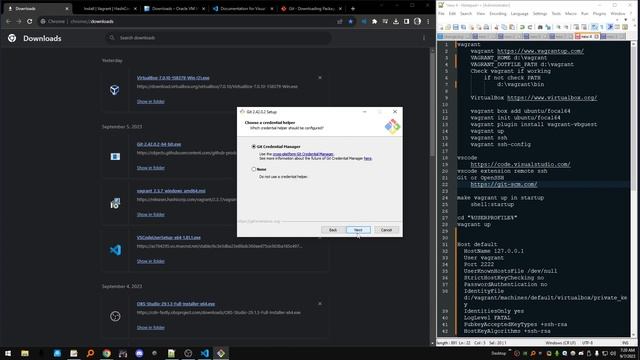The width and height of the screenshot is (640, 360).
Task: Open the 'here' link in Git Setup
Action: (x=367, y=158)
